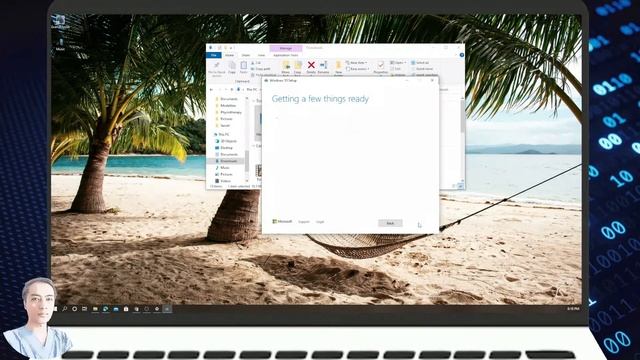Select Downloads in navigation pane
640x360 pixels.
coord(226,161)
